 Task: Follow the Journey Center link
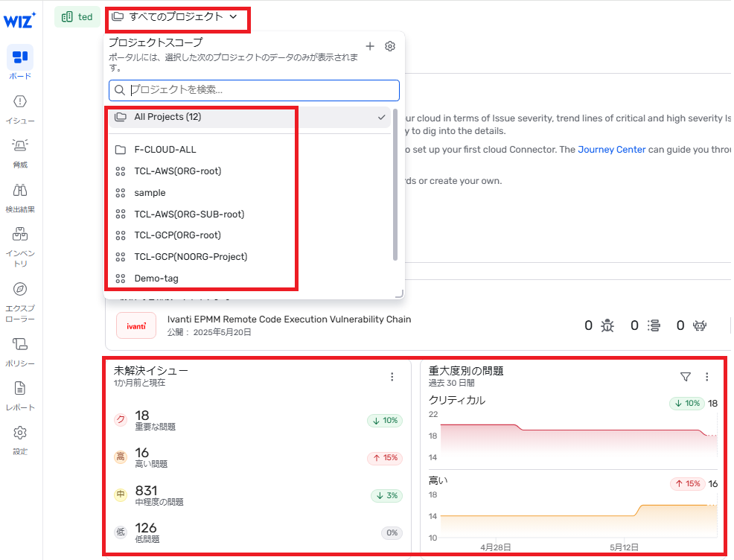coord(611,149)
